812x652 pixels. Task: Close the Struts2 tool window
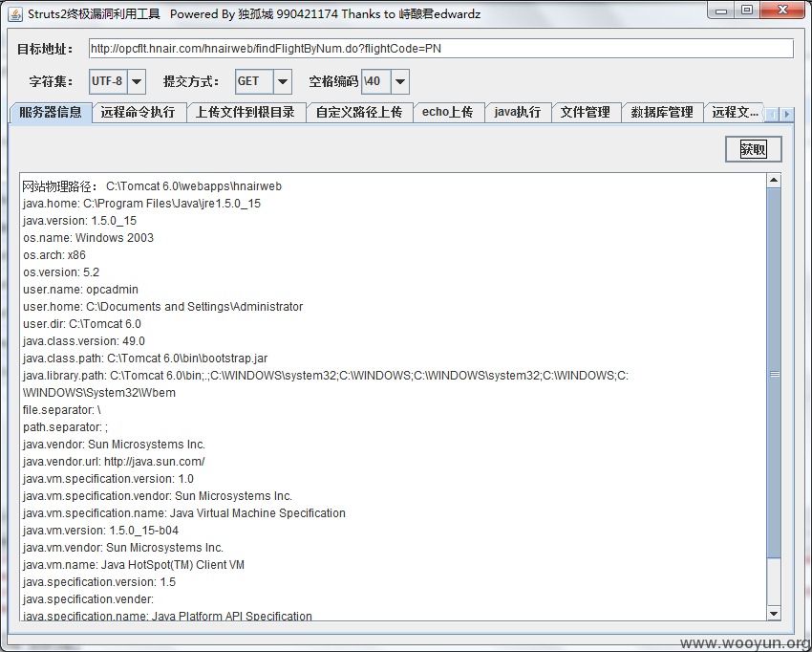(x=782, y=11)
